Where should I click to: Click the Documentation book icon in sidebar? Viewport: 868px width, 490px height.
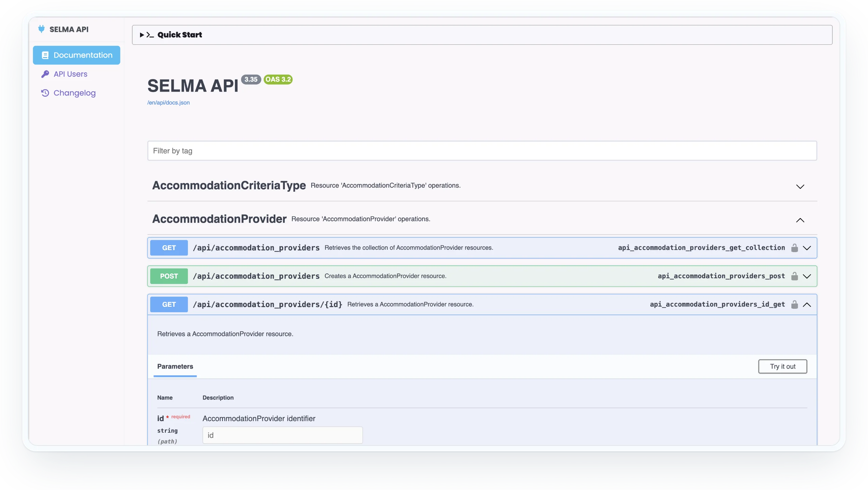click(x=45, y=55)
